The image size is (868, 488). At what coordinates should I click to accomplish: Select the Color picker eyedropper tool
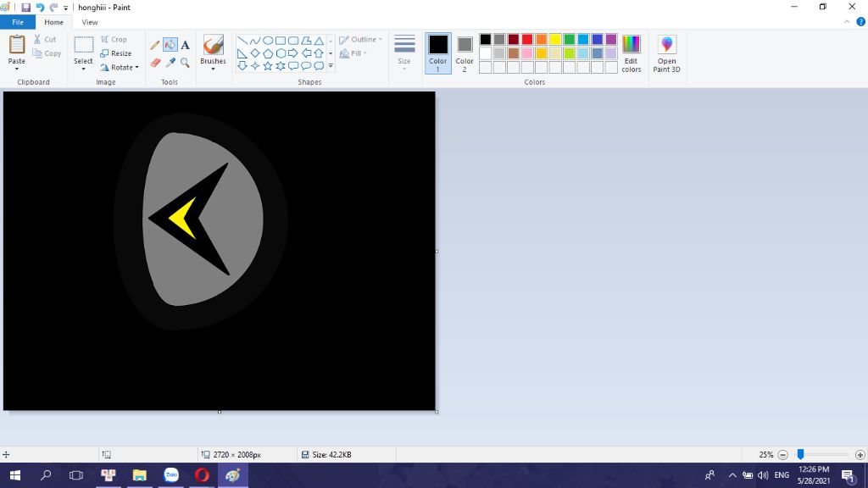pos(170,63)
